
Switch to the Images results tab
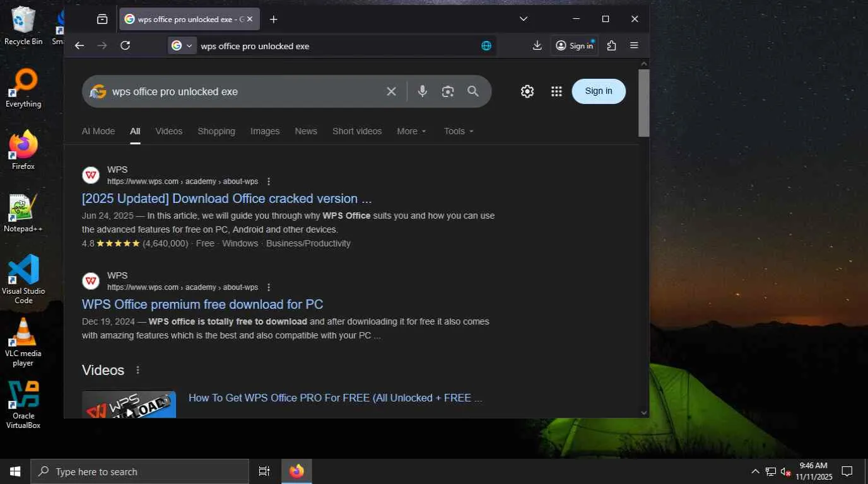(265, 131)
